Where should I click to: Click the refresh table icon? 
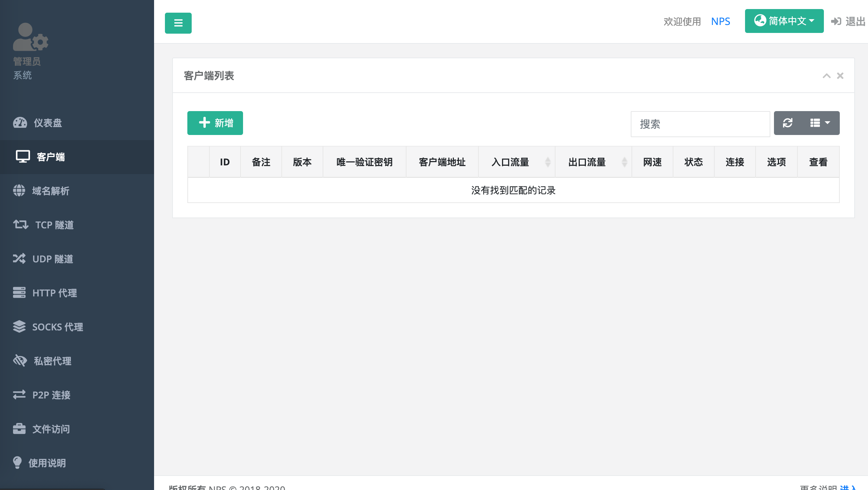click(787, 123)
